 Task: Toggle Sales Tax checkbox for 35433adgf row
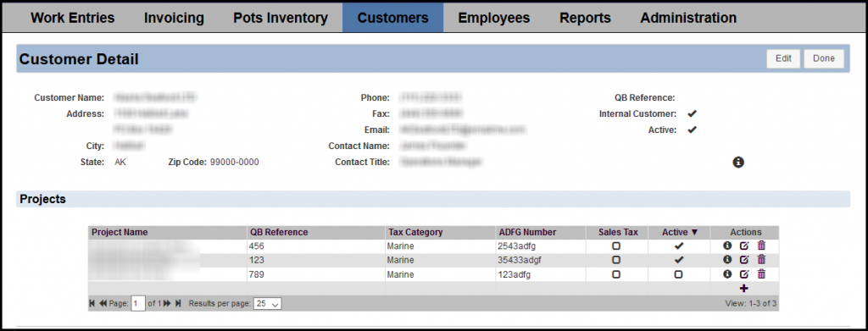point(616,260)
